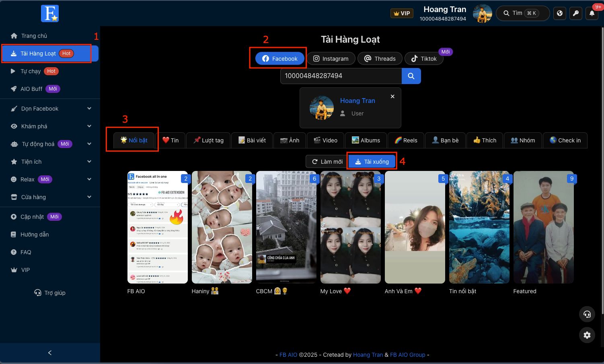
Task: Click Trợ giúp help link
Action: pos(50,293)
